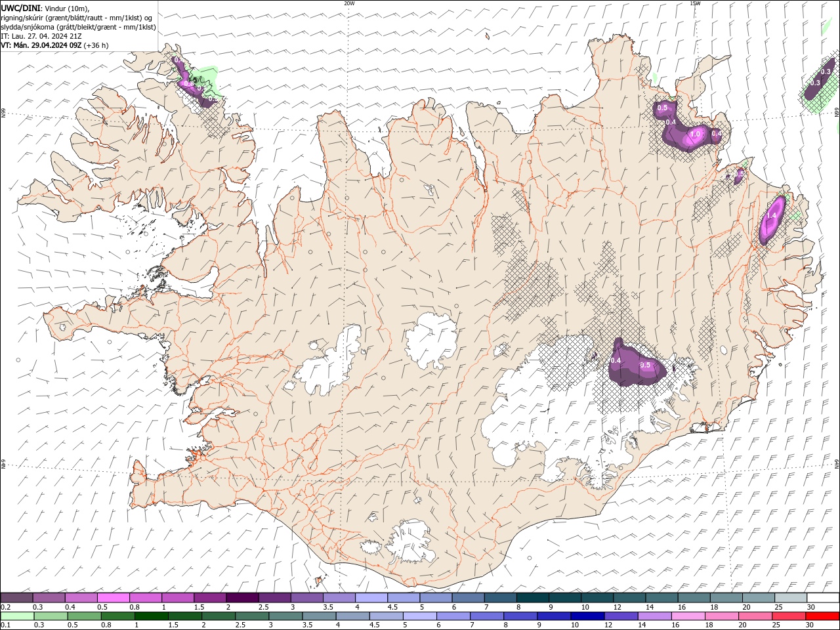
Task: Click the '0.8' snowfall value in the Westfjords
Action: 188,83
